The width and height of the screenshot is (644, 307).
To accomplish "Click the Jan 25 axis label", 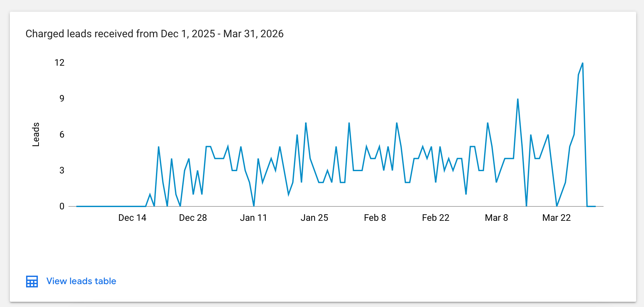I will point(314,218).
